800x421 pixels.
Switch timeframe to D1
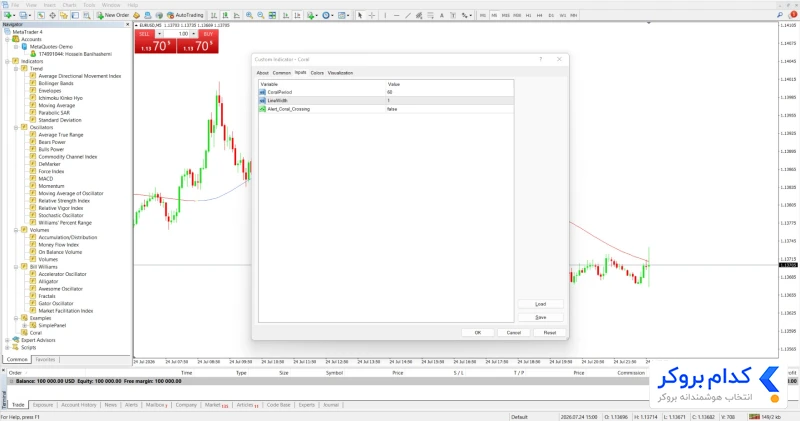(551, 15)
